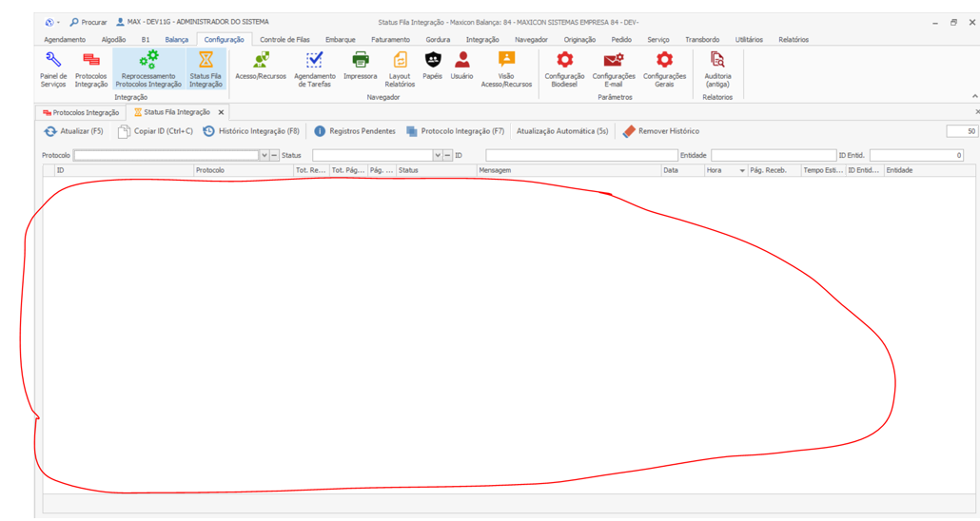Open the Embarque ribbon tab
The image size is (980, 521).
[x=340, y=39]
